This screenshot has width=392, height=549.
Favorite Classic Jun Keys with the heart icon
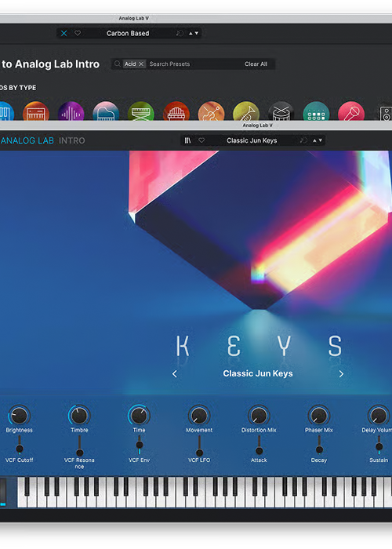point(201,140)
